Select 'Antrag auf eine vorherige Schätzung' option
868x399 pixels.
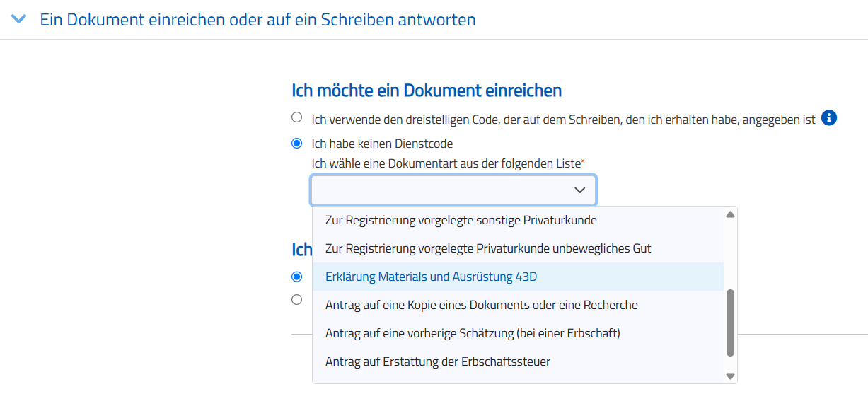tap(473, 333)
